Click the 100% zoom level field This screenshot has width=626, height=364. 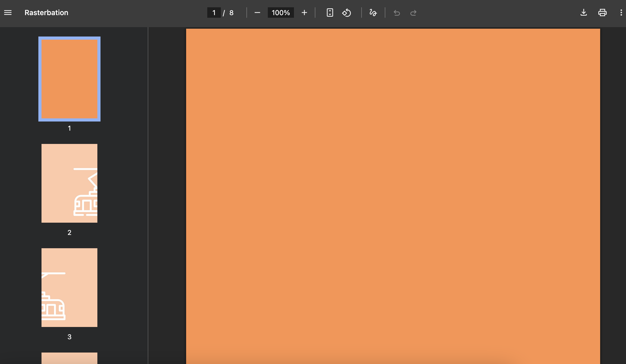(281, 13)
